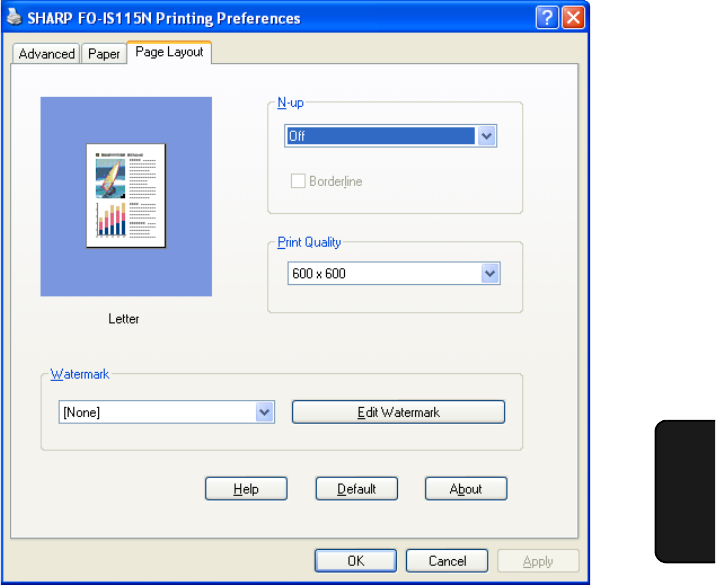This screenshot has height=585, width=716.
Task: Click the Edit Watermark button
Action: tap(398, 412)
